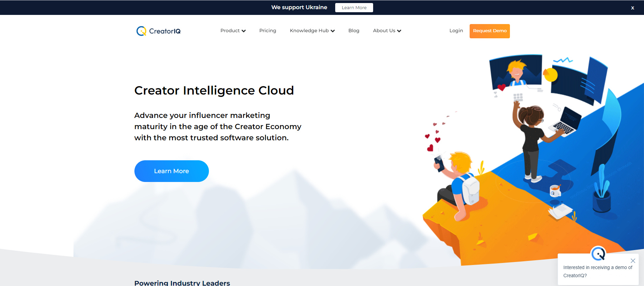Expand the Product dropdown menu
Image resolution: width=644 pixels, height=286 pixels.
[x=233, y=30]
